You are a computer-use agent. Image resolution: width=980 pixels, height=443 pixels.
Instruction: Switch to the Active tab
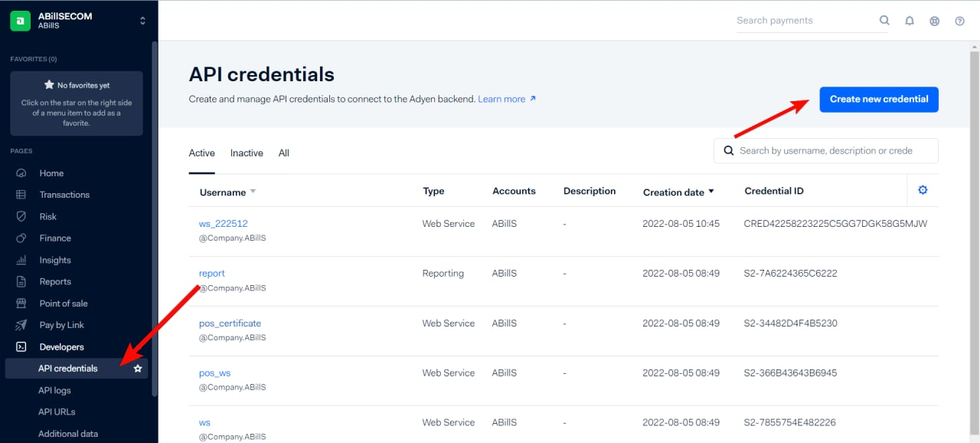[202, 153]
